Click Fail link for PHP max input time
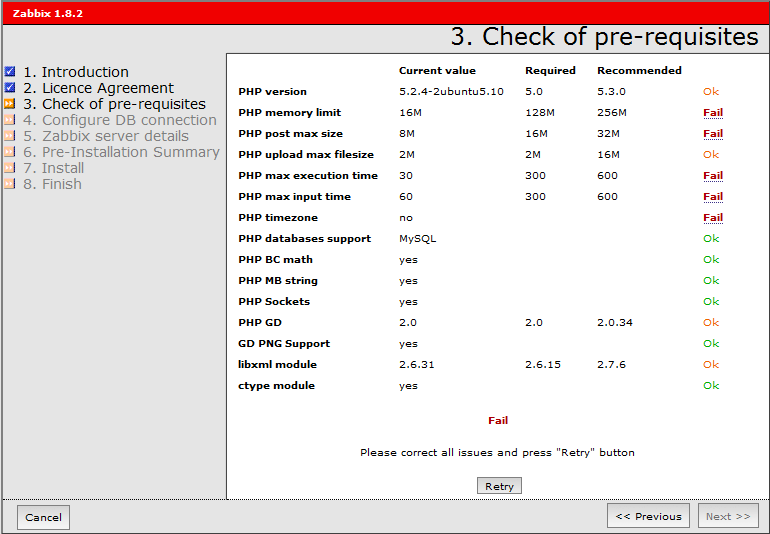This screenshot has height=534, width=770. tap(712, 197)
